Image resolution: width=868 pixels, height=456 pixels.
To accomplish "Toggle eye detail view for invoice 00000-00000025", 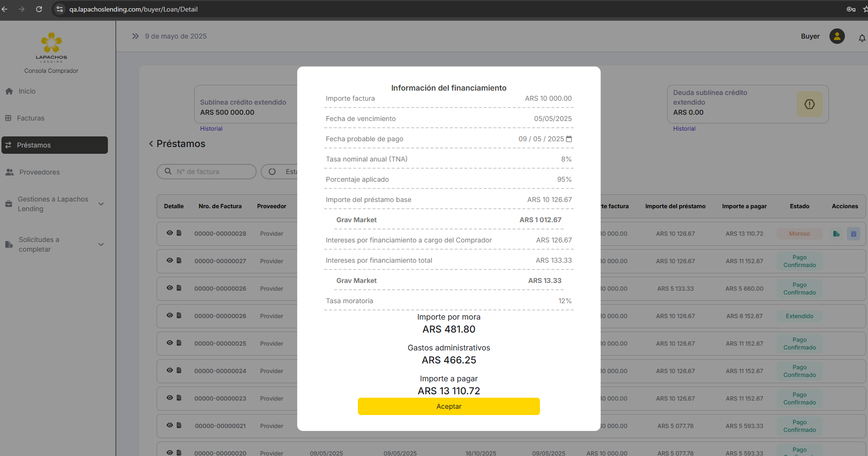I will [x=170, y=343].
